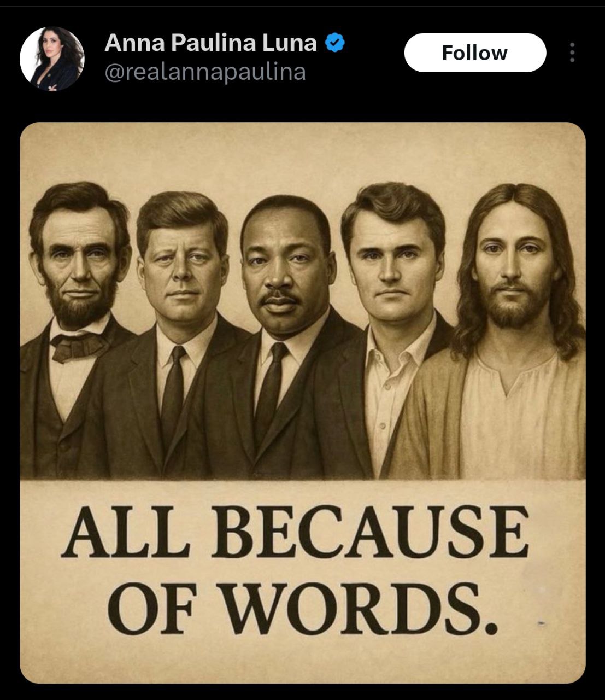Open the display name Anna Paulina Luna
The image size is (605, 700).
210,43
